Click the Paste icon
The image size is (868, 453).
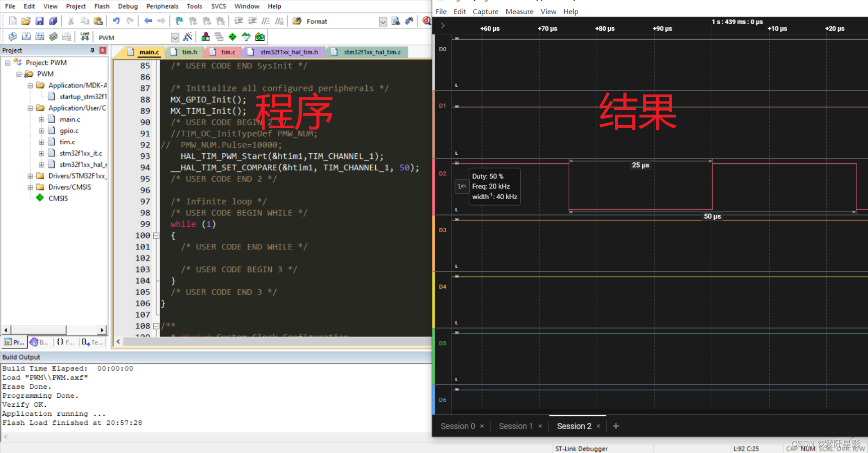coord(98,21)
